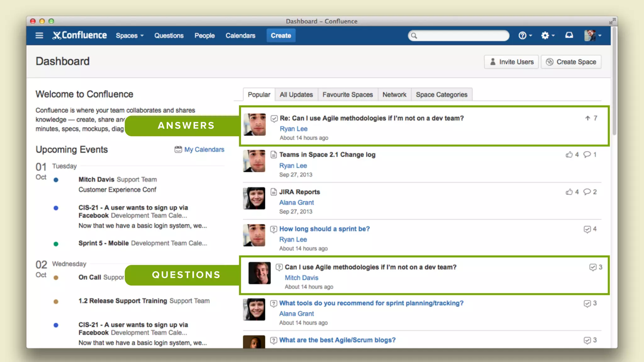Switch to the All Updates tab
This screenshot has width=644, height=362.
coord(296,95)
